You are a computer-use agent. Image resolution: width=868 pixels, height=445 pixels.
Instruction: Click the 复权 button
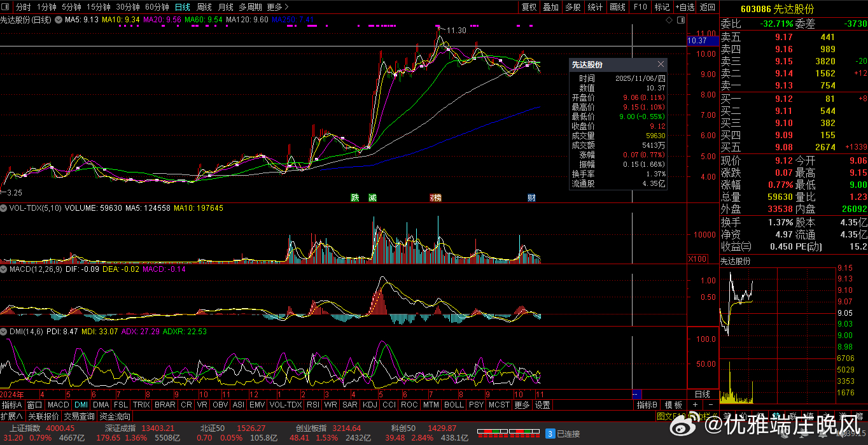(x=529, y=7)
